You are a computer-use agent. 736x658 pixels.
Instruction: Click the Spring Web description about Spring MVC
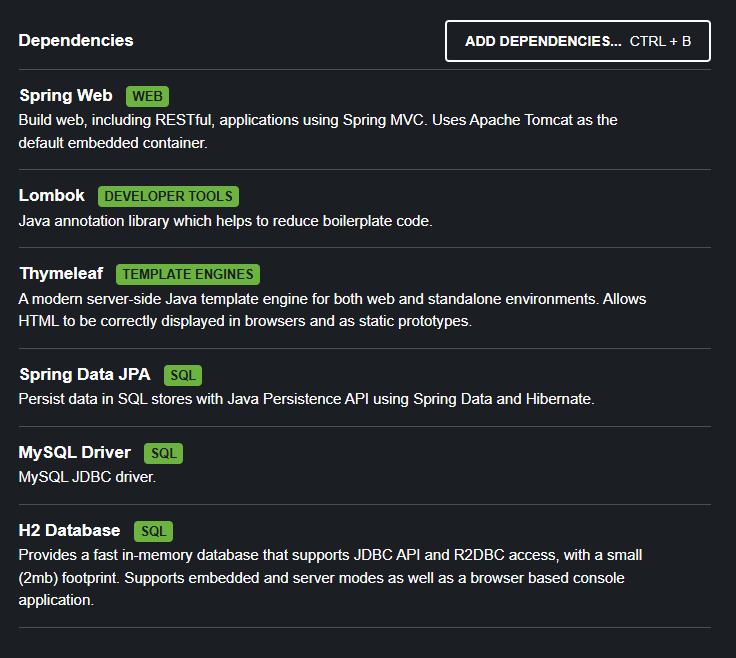point(318,131)
